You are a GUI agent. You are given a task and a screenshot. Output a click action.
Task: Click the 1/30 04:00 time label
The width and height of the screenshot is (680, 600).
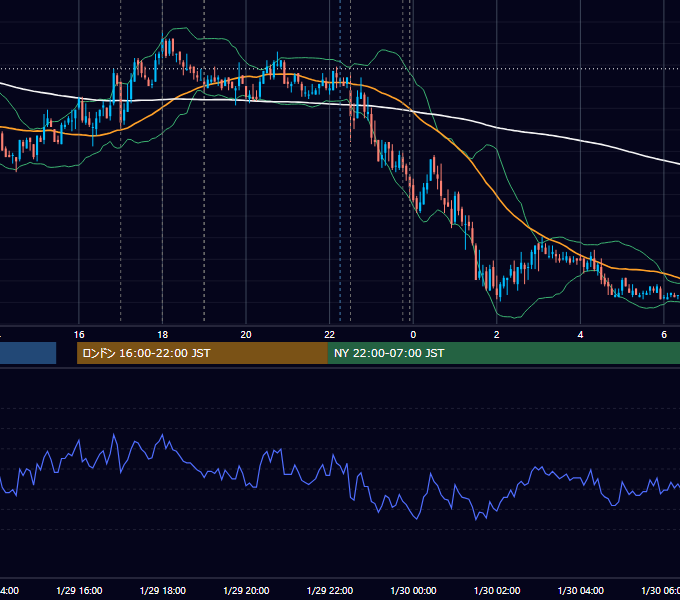point(581,590)
